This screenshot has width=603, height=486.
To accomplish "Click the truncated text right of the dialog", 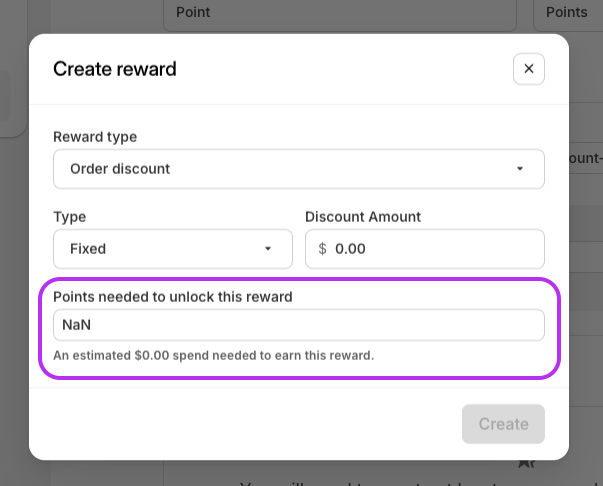I will pyautogui.click(x=584, y=159).
